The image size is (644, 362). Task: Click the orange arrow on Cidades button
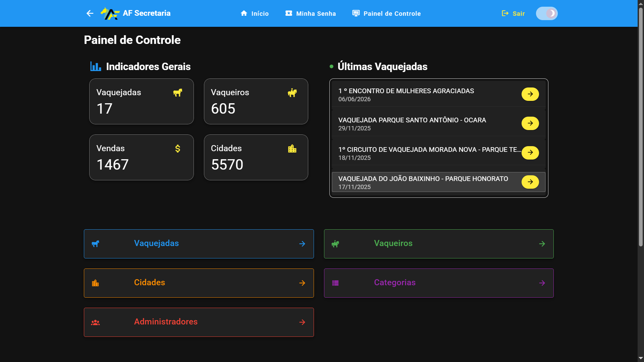pos(302,283)
